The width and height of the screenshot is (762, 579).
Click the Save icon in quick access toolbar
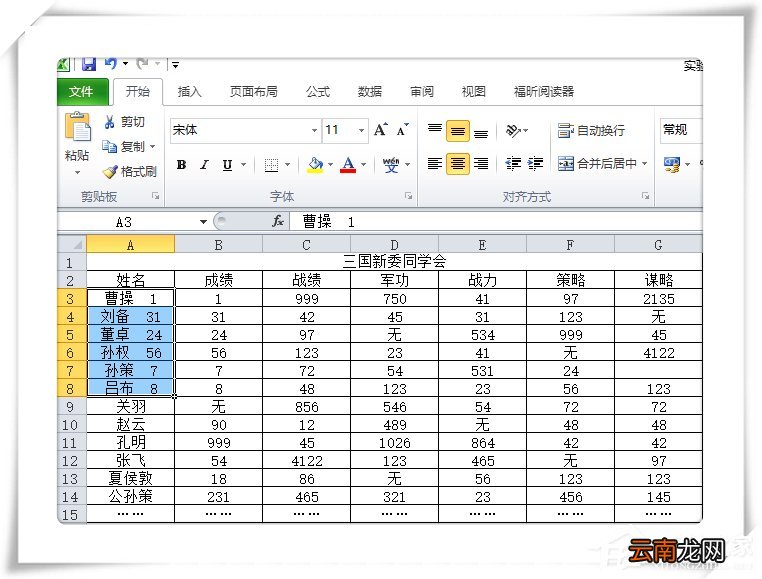(x=88, y=64)
